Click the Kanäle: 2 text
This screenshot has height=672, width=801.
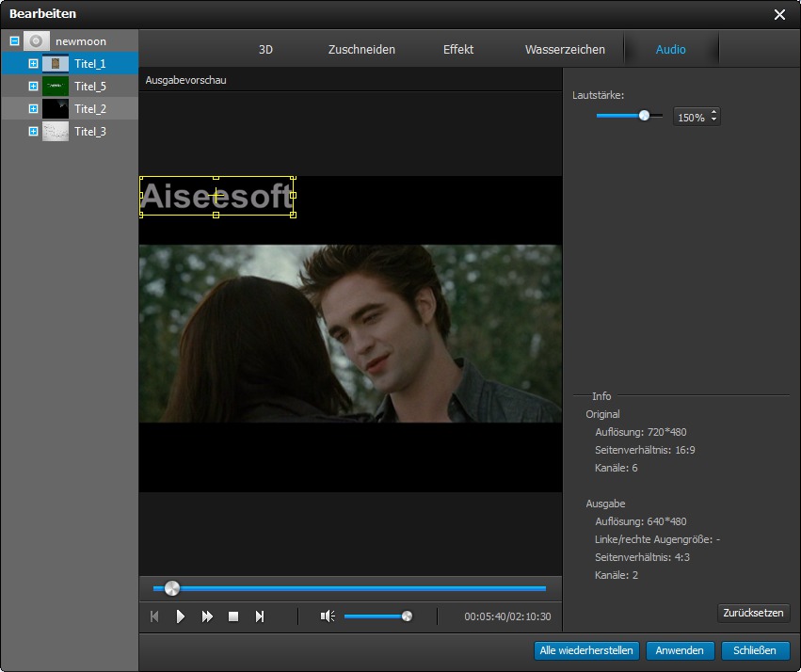click(617, 575)
